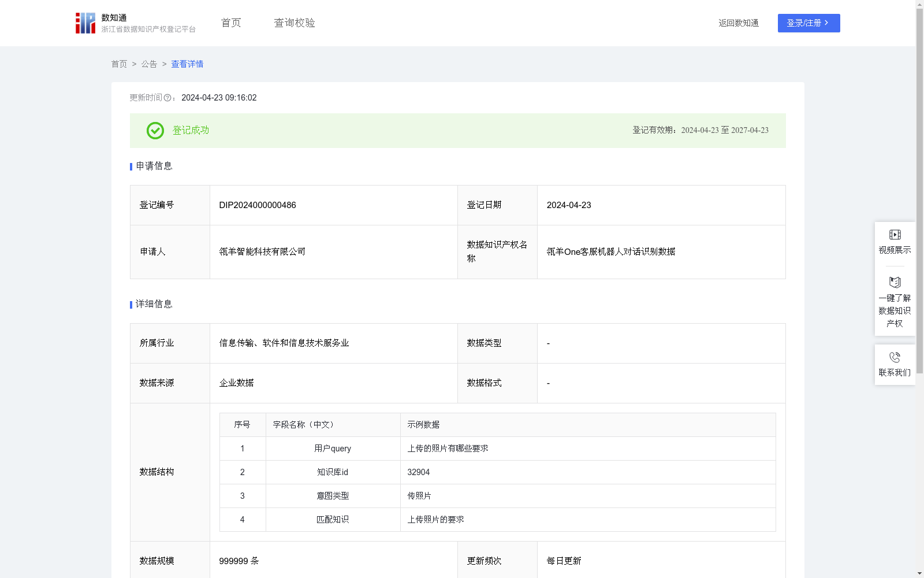Go to 首页 in breadcrumb
This screenshot has height=578, width=924.
click(x=119, y=64)
